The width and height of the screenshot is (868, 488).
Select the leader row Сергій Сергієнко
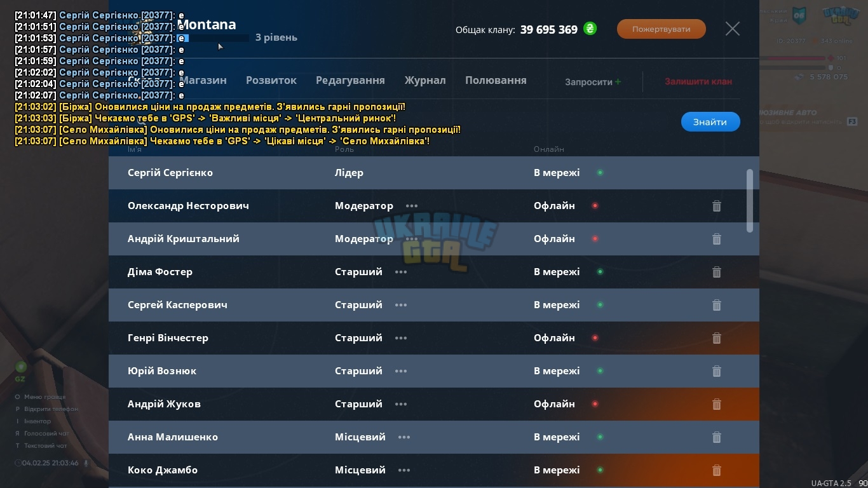[434, 173]
